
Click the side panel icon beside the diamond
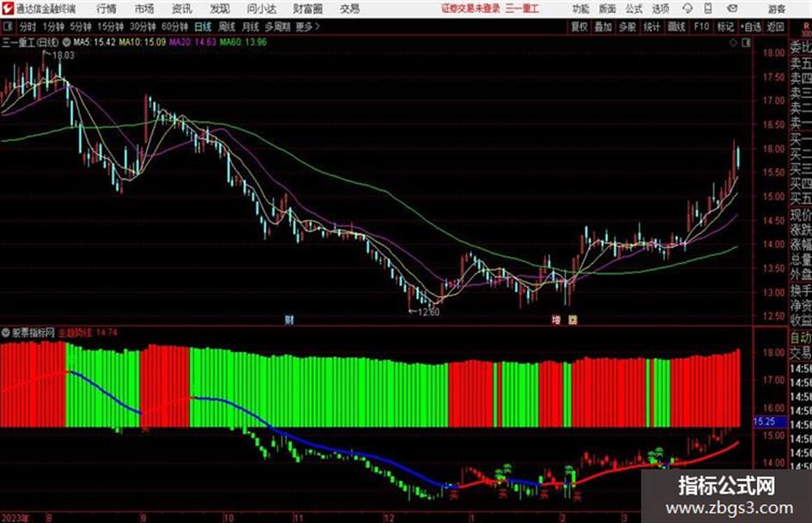tap(746, 43)
